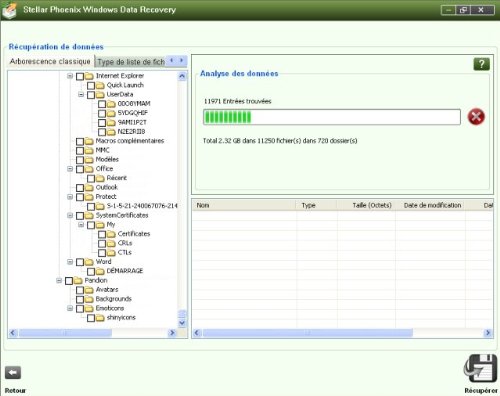
Task: Collapse the Office tree node
Action: [70, 169]
